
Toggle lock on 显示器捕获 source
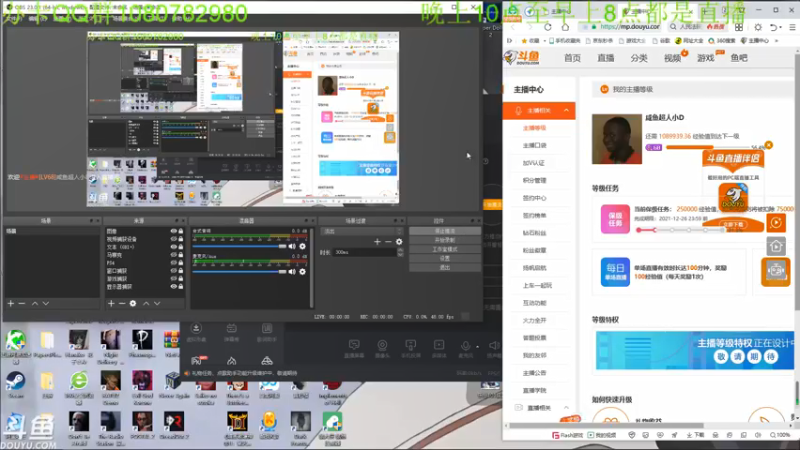coord(181,287)
